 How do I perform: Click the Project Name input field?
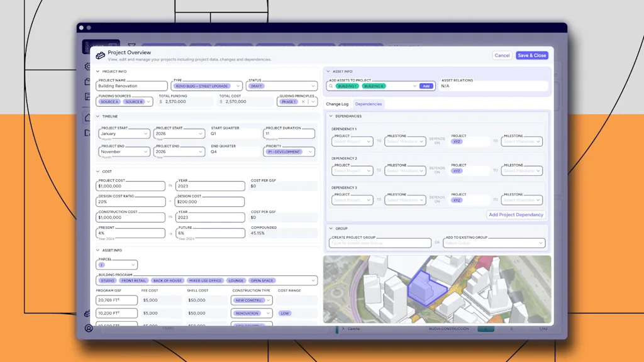(x=133, y=86)
